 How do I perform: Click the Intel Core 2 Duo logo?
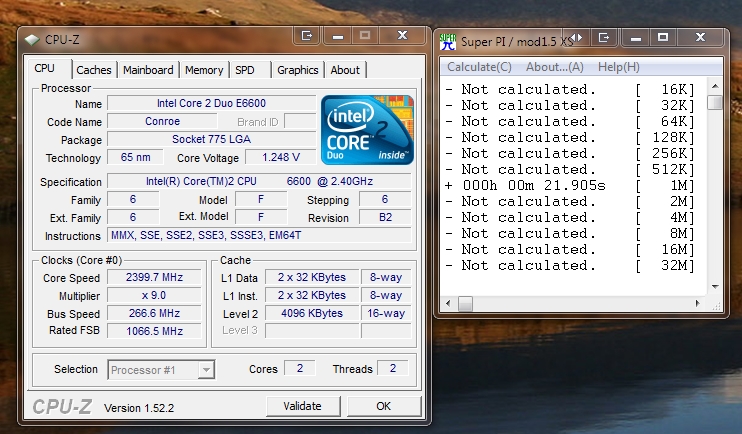tap(367, 130)
